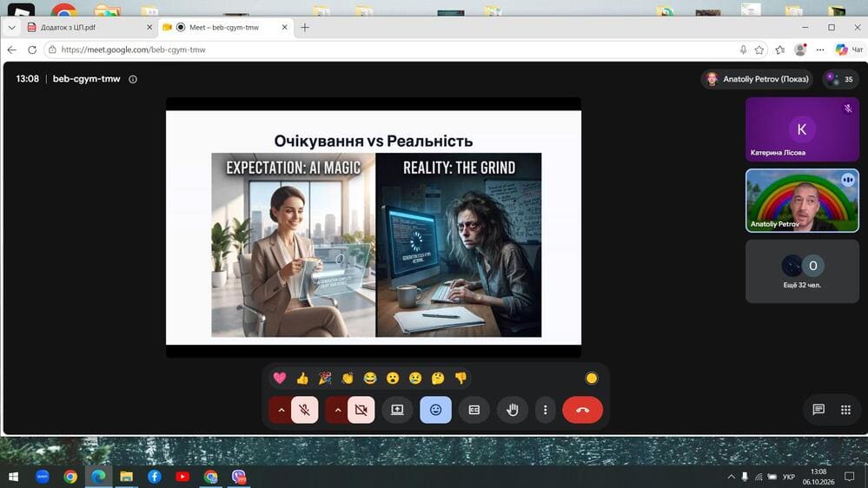The width and height of the screenshot is (868, 488).
Task: Open the Copilot Чат button
Action: (849, 49)
